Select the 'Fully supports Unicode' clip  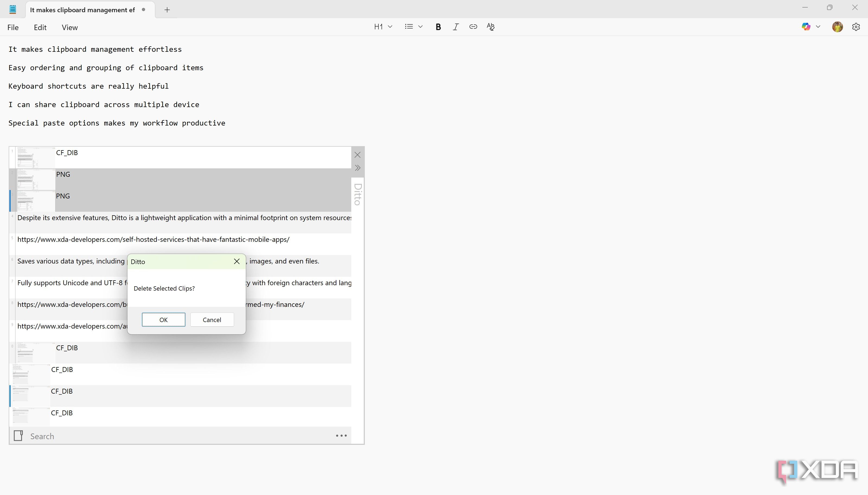point(180,287)
